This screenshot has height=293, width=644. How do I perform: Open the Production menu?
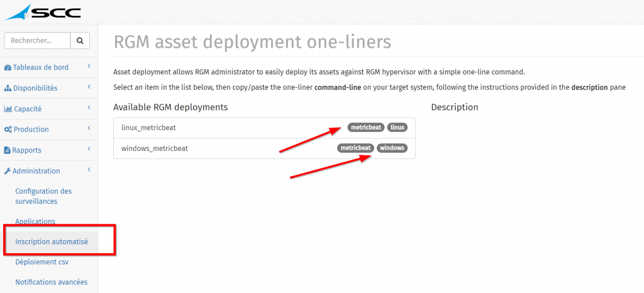31,130
